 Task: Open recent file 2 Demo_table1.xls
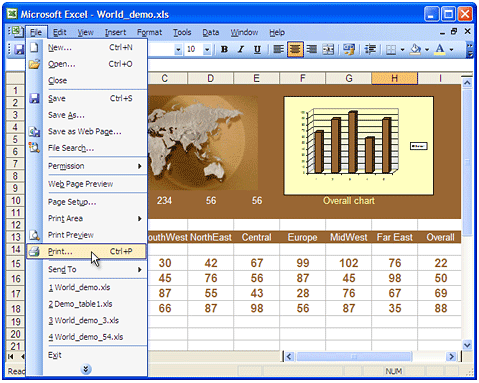click(x=87, y=304)
